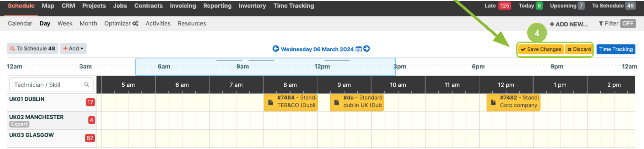This screenshot has width=644, height=149.
Task: Open the Invoicing menu
Action: point(183,6)
